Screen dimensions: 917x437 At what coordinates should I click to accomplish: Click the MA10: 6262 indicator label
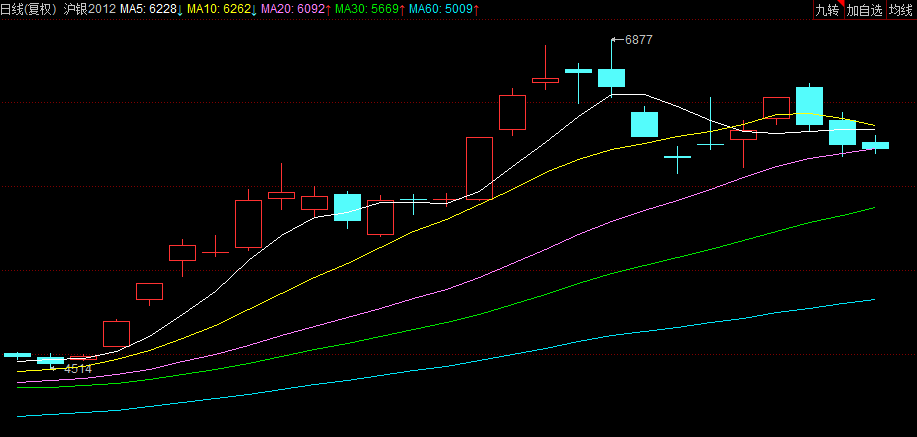[x=222, y=9]
